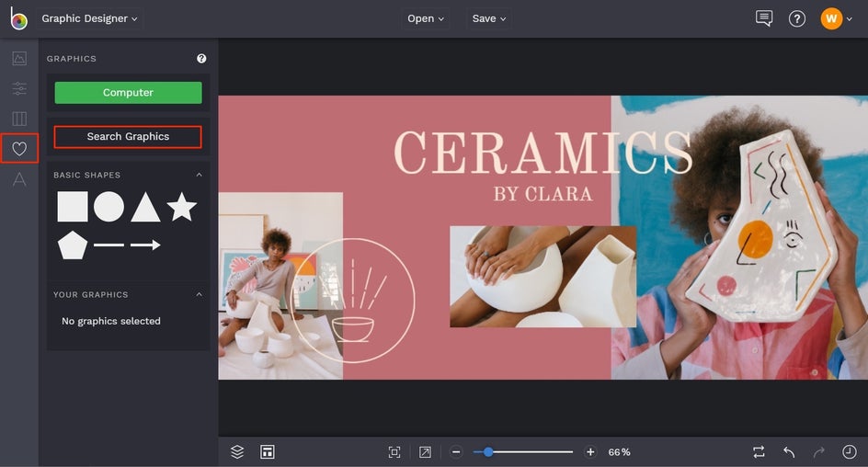Click the undo arrow icon

point(789,452)
